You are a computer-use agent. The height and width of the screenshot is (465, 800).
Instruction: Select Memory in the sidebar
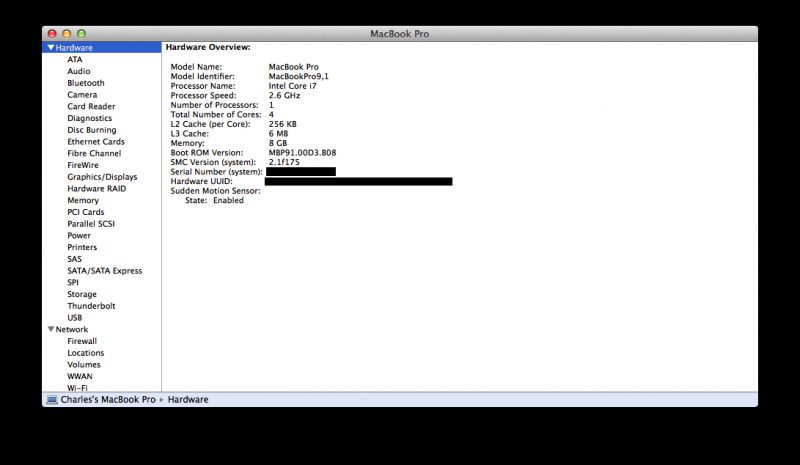pyautogui.click(x=83, y=200)
